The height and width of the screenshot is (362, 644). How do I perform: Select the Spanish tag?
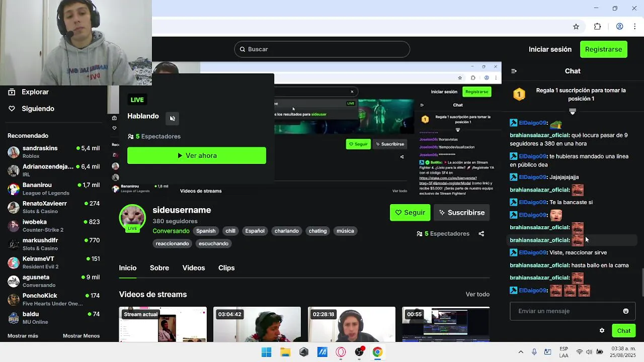(x=206, y=231)
